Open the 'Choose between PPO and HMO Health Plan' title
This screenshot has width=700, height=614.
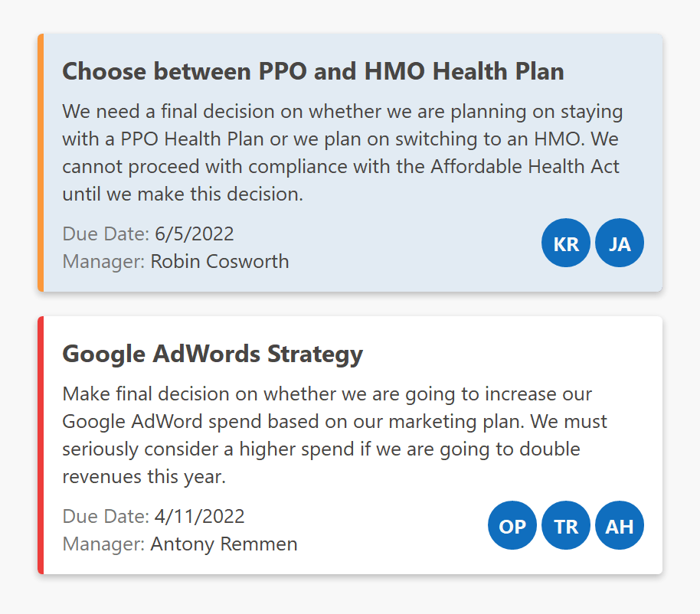pos(312,71)
